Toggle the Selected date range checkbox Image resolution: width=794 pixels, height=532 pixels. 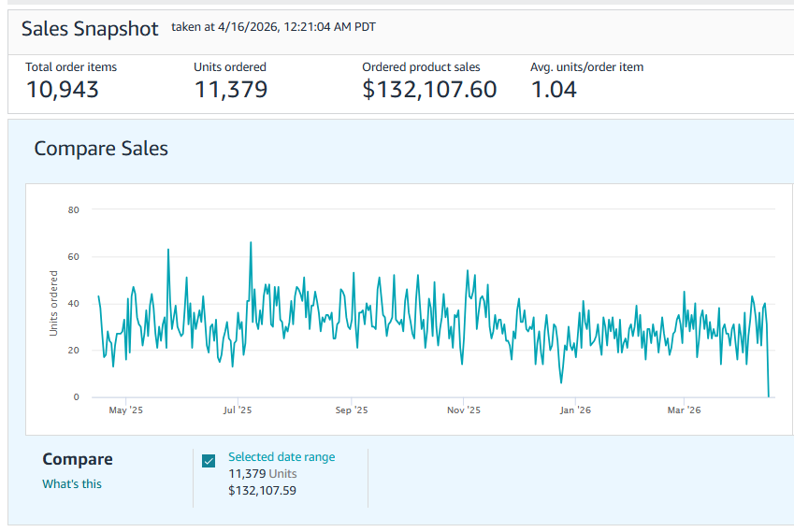(x=209, y=460)
